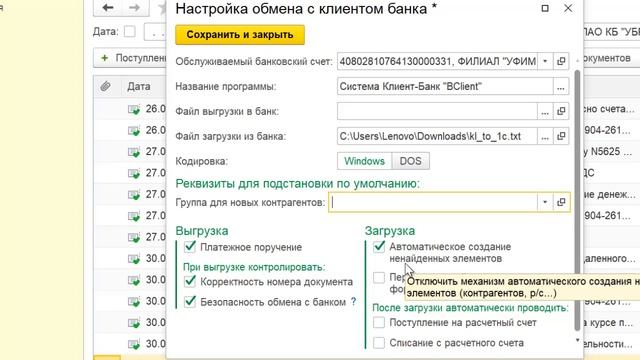Toggle Корректность номера документа checkbox
Screen dimensions: 640x360
[190, 282]
